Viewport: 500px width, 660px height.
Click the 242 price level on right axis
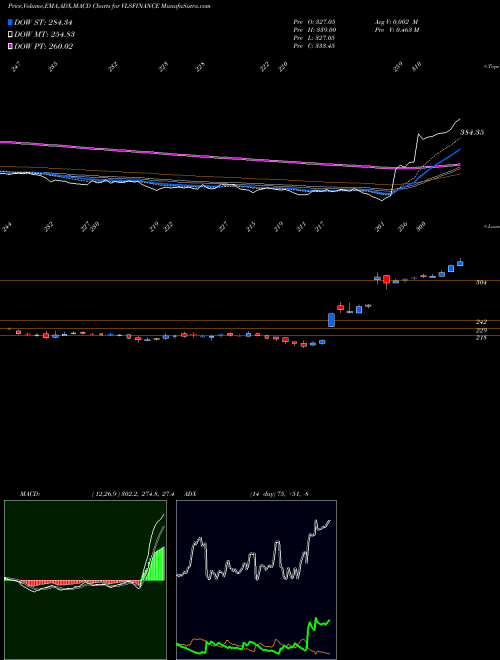coord(481,322)
